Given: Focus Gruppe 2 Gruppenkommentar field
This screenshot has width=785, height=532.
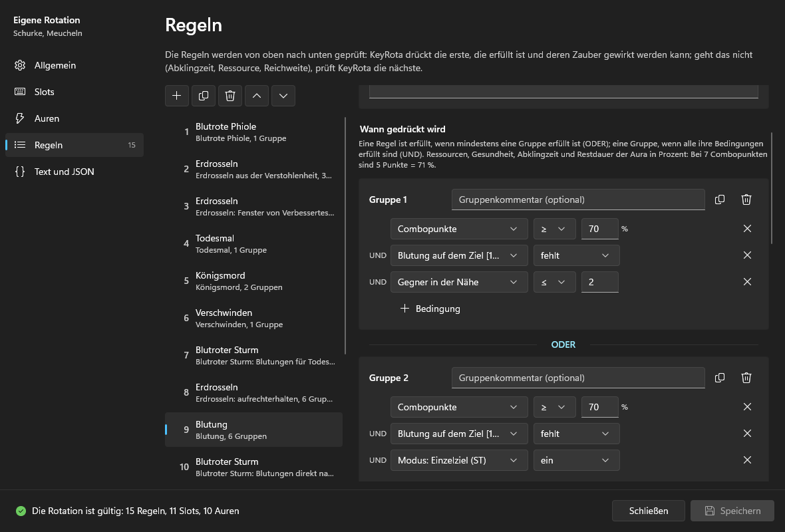Looking at the screenshot, I should tap(578, 378).
